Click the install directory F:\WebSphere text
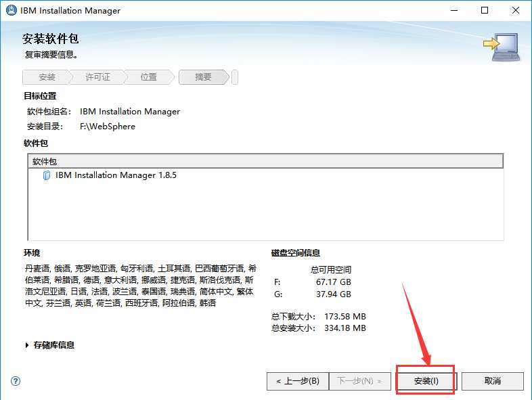 point(108,127)
